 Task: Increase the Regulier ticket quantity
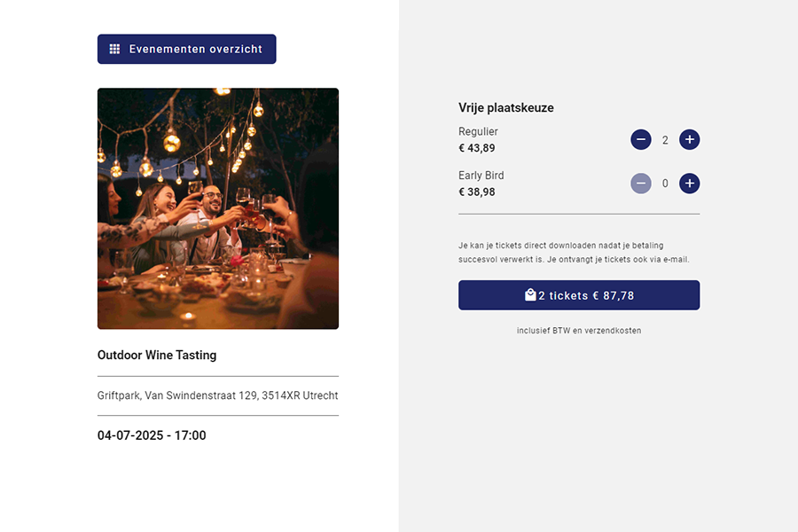(x=690, y=140)
